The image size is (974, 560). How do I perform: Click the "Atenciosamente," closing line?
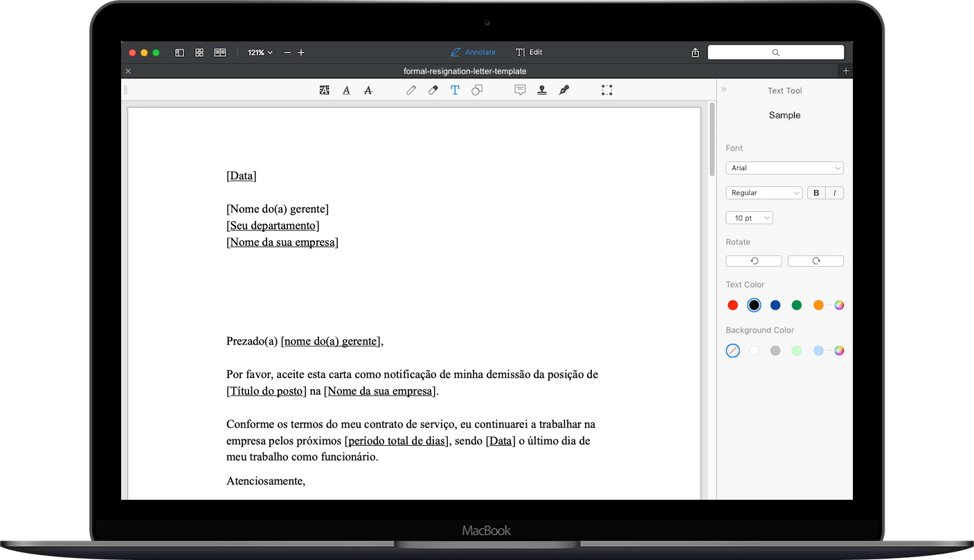tap(266, 480)
